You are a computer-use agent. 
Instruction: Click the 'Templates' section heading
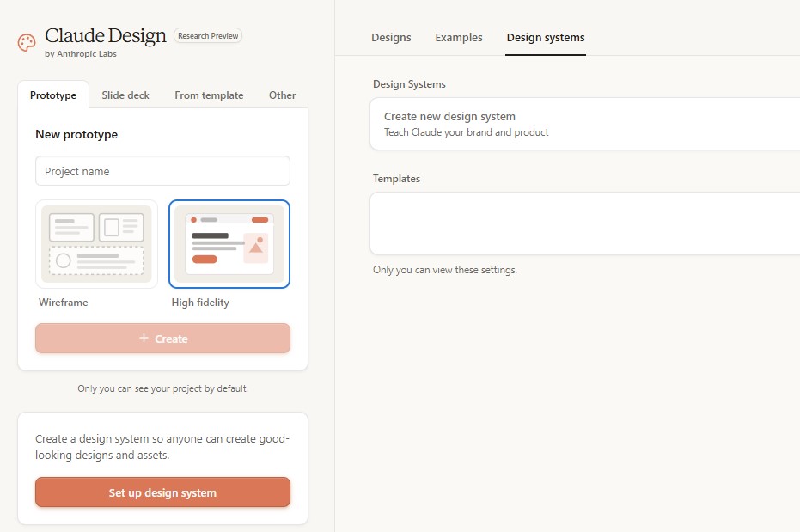pos(396,179)
